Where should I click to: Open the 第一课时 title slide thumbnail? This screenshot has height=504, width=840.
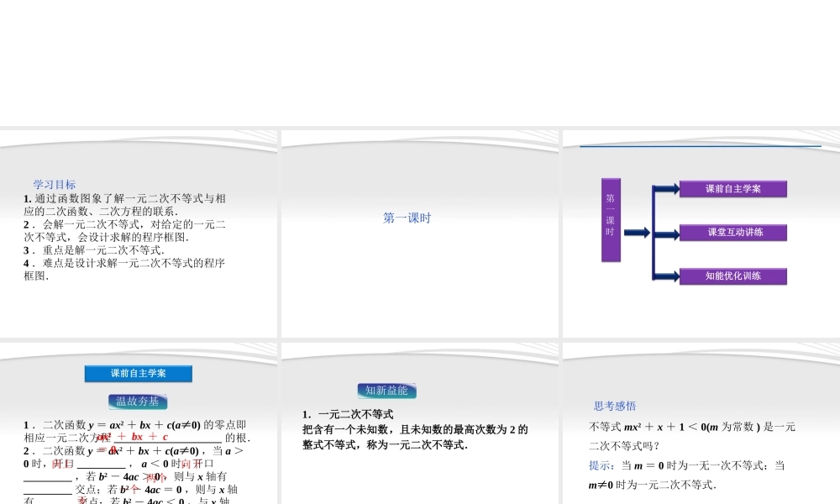tap(419, 234)
